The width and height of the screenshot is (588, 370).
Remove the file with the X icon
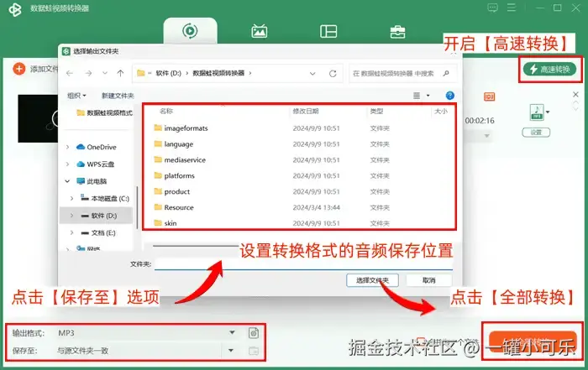pos(576,94)
